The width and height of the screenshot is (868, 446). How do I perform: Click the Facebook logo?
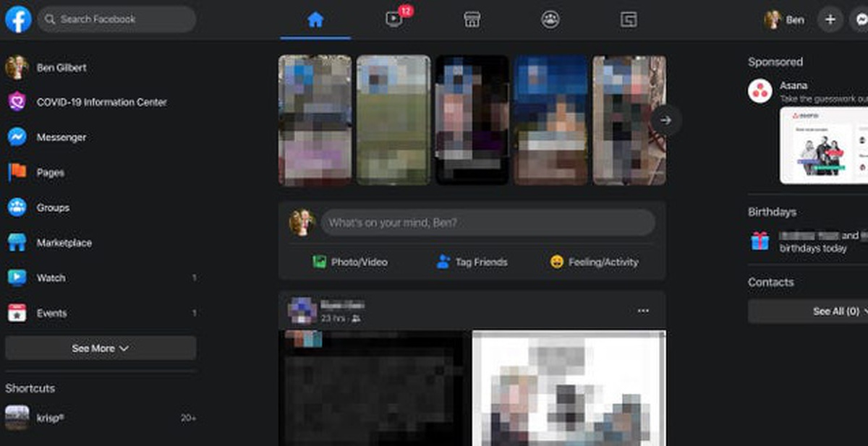(18, 20)
